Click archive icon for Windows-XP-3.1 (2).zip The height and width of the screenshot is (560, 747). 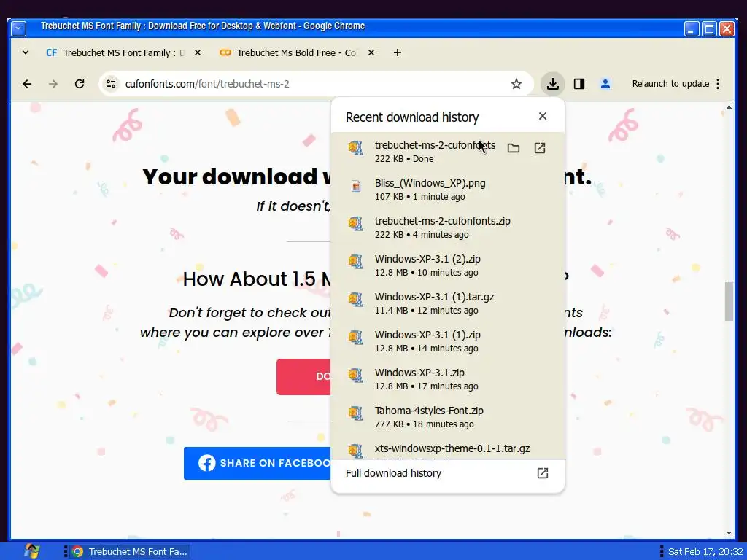[x=355, y=262]
